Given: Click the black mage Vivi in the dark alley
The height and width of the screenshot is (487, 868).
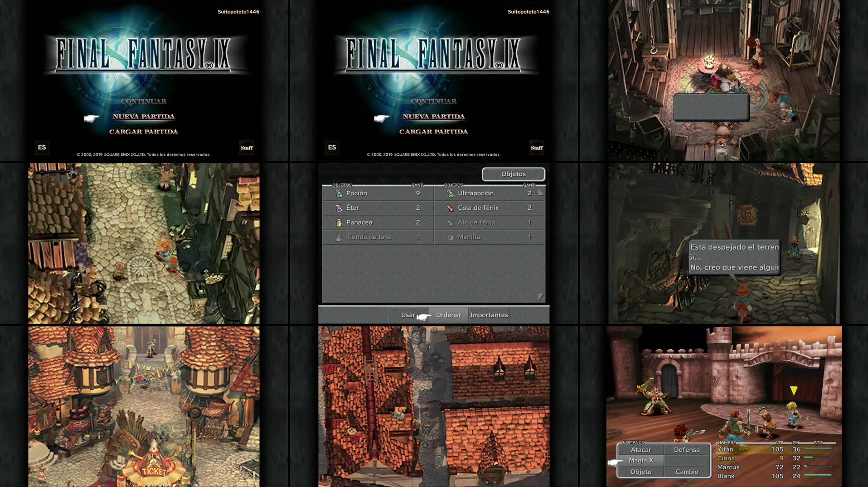Looking at the screenshot, I should pos(795,247).
